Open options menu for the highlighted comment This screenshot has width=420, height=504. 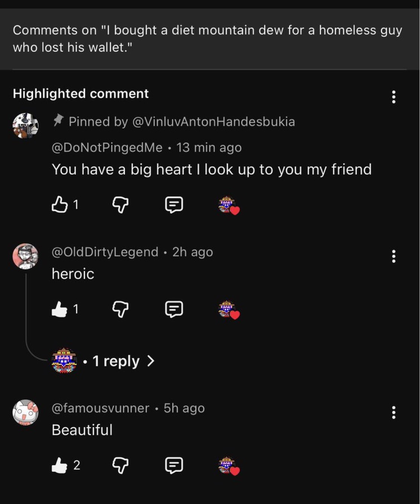(394, 97)
